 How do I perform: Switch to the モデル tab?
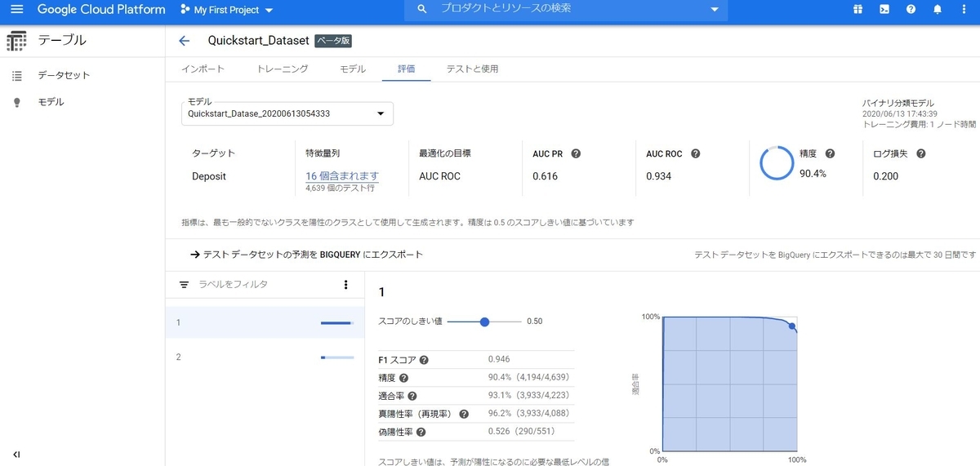[353, 69]
